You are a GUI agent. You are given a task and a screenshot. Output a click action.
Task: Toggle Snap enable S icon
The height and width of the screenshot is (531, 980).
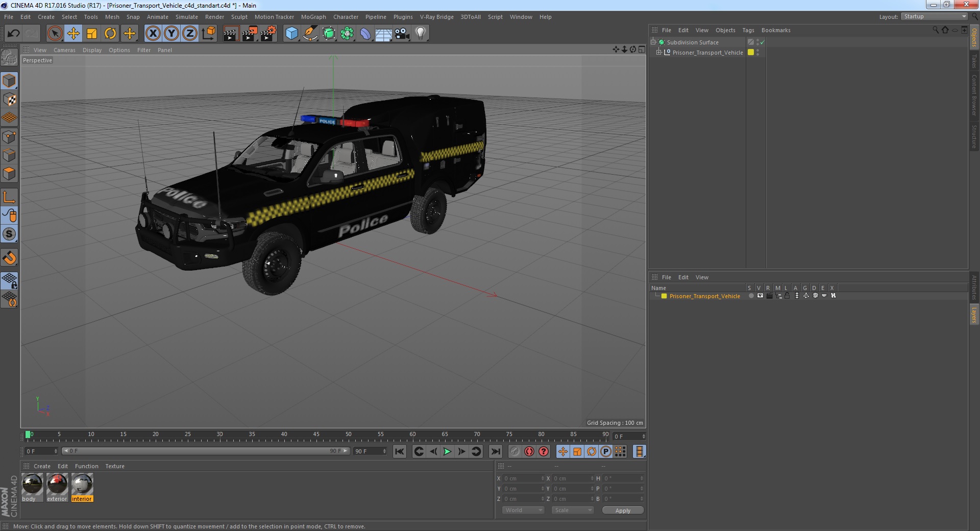[x=9, y=234]
